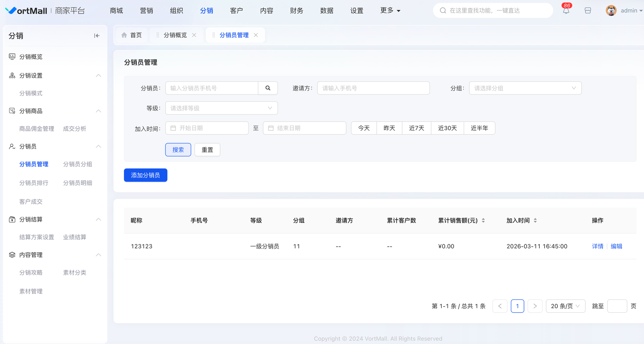
Task: Open the notification bell
Action: (566, 11)
